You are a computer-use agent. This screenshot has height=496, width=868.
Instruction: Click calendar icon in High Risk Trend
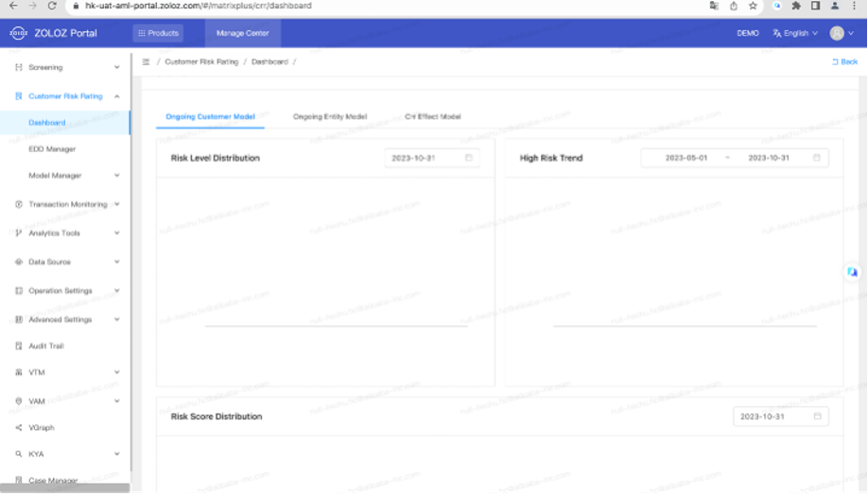(x=817, y=158)
